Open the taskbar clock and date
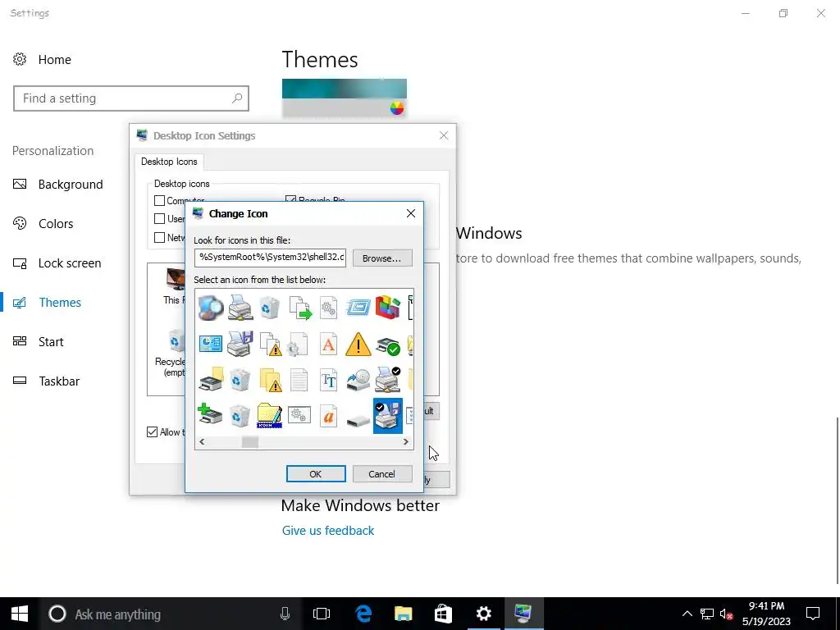 (766, 614)
